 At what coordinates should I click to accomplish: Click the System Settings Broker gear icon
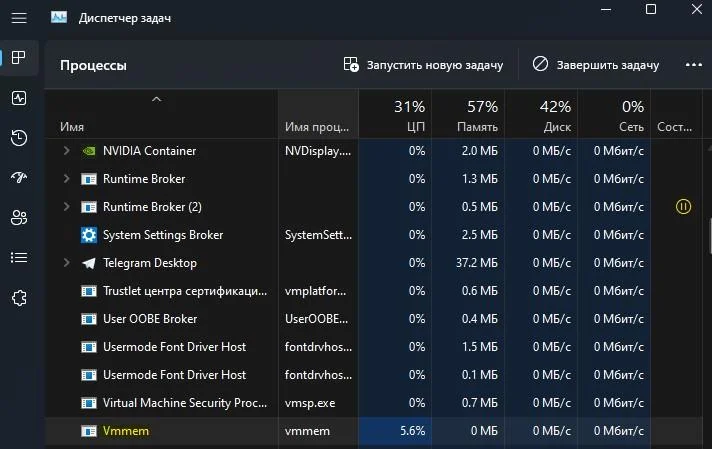point(89,235)
